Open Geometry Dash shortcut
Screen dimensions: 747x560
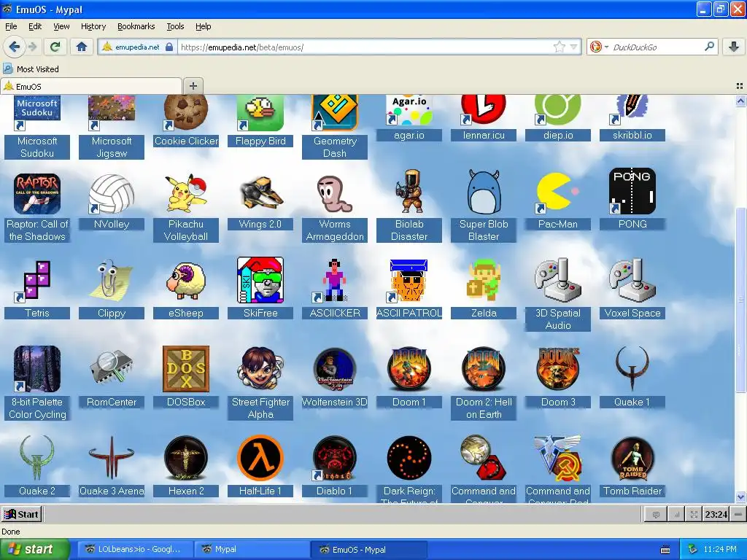(334, 113)
